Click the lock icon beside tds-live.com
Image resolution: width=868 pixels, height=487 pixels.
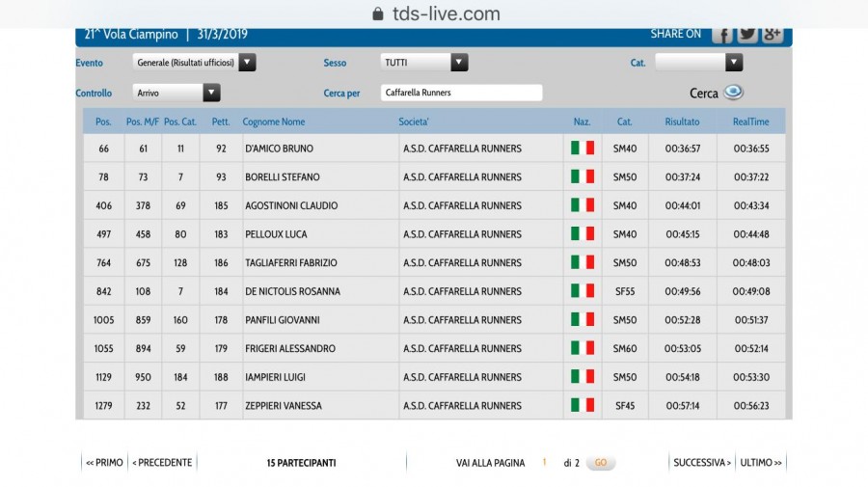pyautogui.click(x=378, y=14)
